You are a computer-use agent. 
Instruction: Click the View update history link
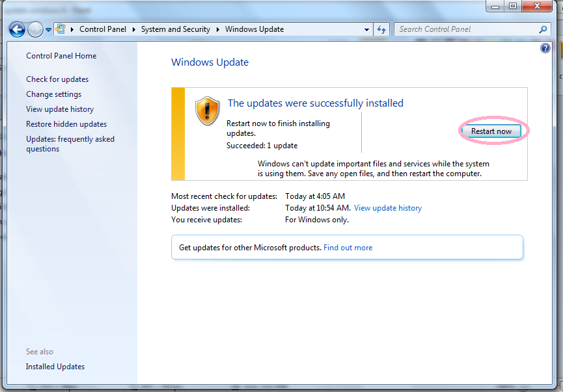(387, 207)
